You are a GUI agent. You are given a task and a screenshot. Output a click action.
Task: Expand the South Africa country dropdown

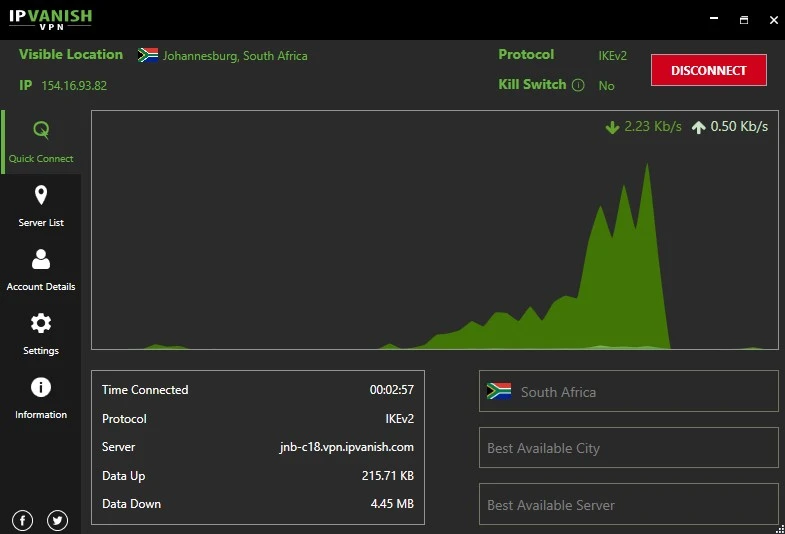coord(628,392)
